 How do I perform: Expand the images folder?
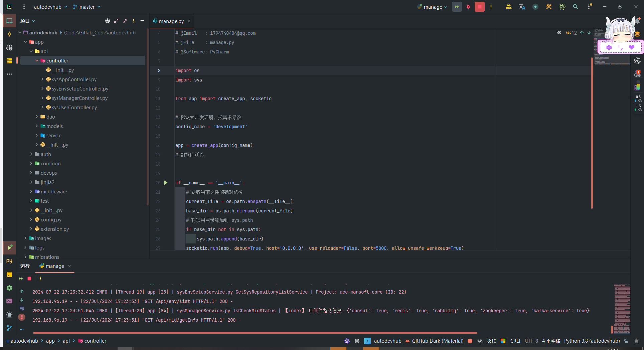point(25,238)
